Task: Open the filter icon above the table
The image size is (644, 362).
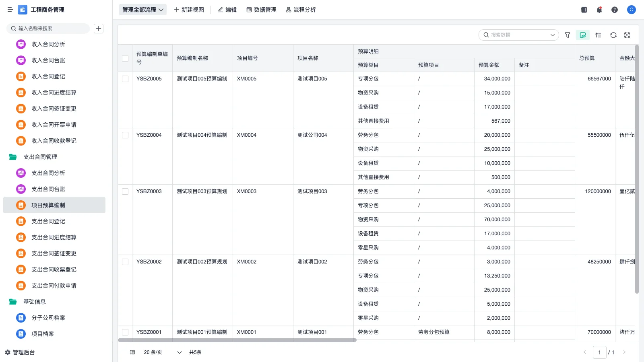Action: (568, 35)
